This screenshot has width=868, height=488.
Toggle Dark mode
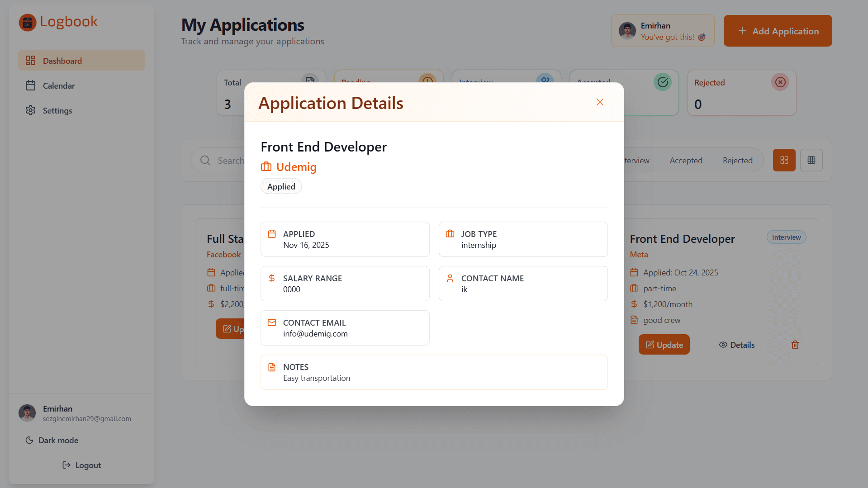[52, 440]
